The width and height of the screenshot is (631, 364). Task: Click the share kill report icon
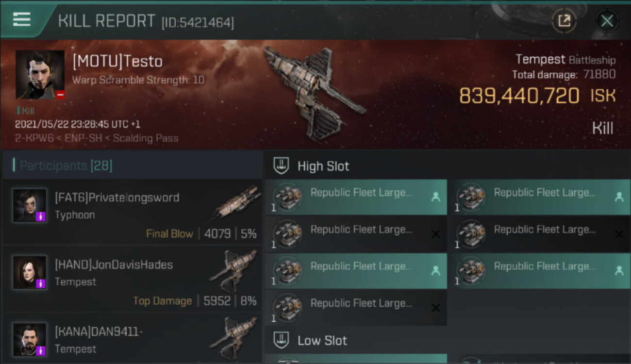[x=564, y=21]
